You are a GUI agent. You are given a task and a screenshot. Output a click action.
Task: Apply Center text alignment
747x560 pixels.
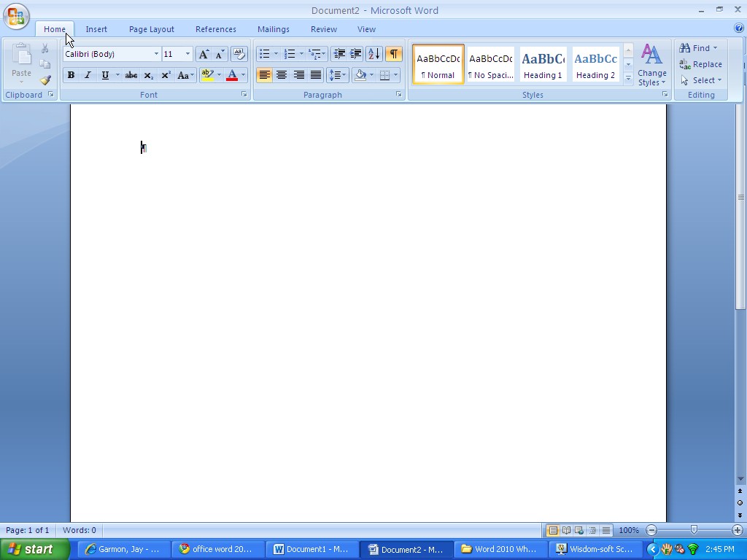(282, 75)
